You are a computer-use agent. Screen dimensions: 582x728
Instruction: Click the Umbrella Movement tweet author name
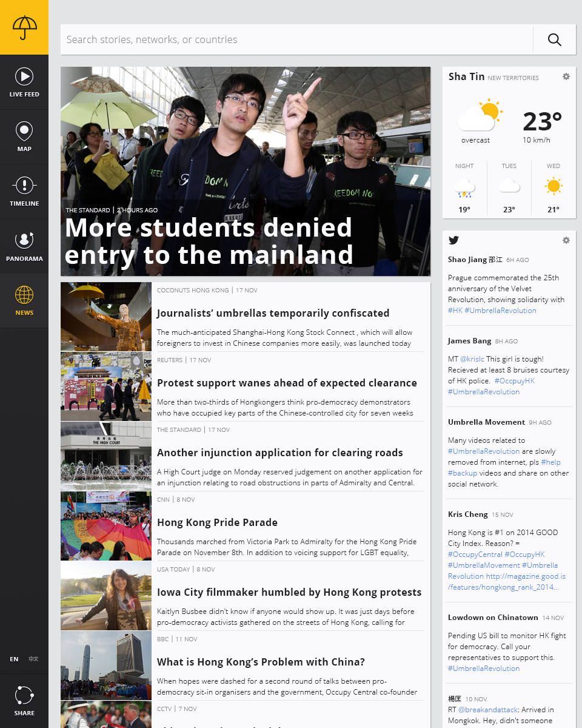pyautogui.click(x=487, y=422)
